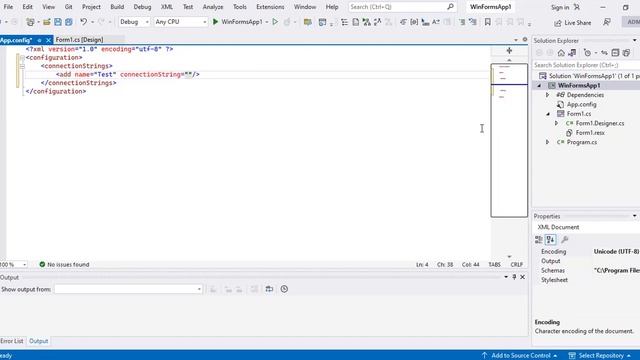Screen dimensions: 640x360
Task: Switch to the Error List tab
Action: coord(12,341)
